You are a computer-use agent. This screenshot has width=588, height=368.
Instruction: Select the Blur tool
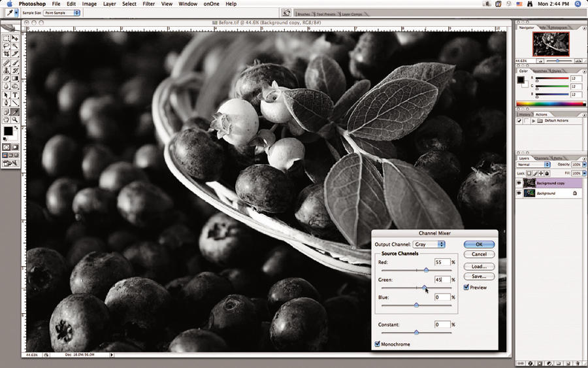[7, 86]
